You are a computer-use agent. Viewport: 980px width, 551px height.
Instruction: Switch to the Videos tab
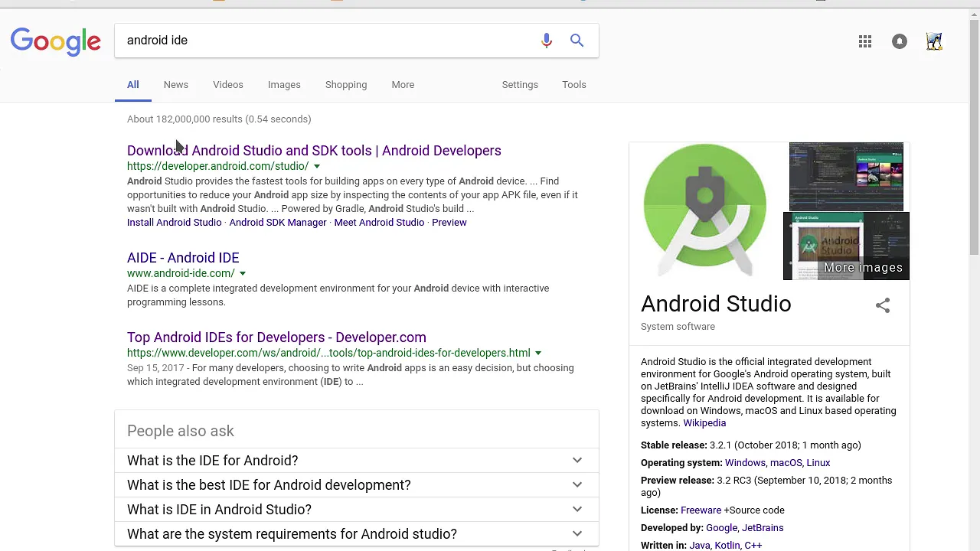click(x=228, y=85)
